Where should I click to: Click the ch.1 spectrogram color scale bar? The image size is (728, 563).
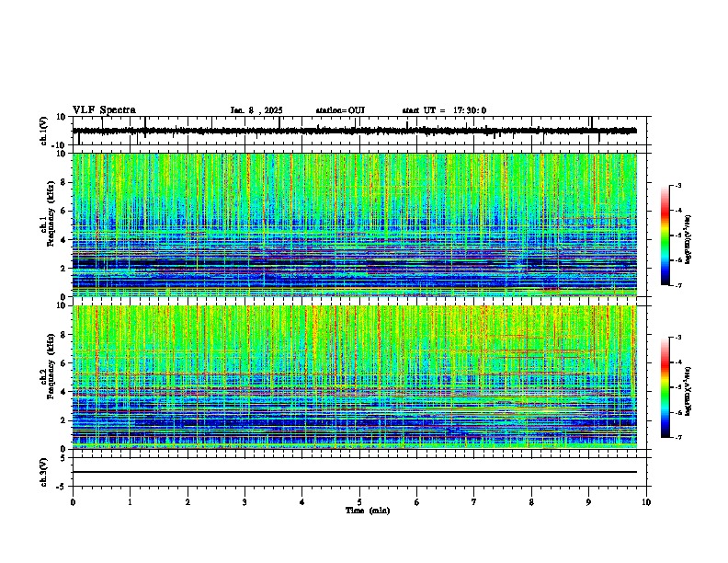point(665,236)
